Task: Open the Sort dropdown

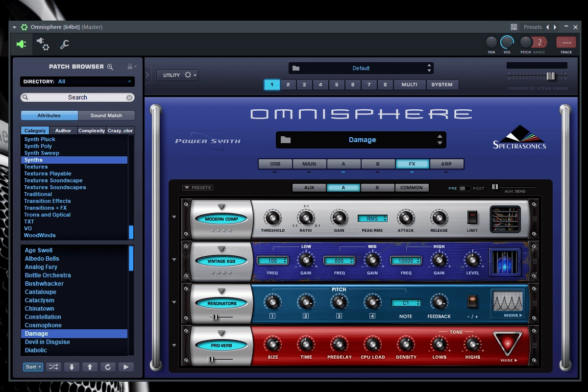Action: click(x=33, y=367)
